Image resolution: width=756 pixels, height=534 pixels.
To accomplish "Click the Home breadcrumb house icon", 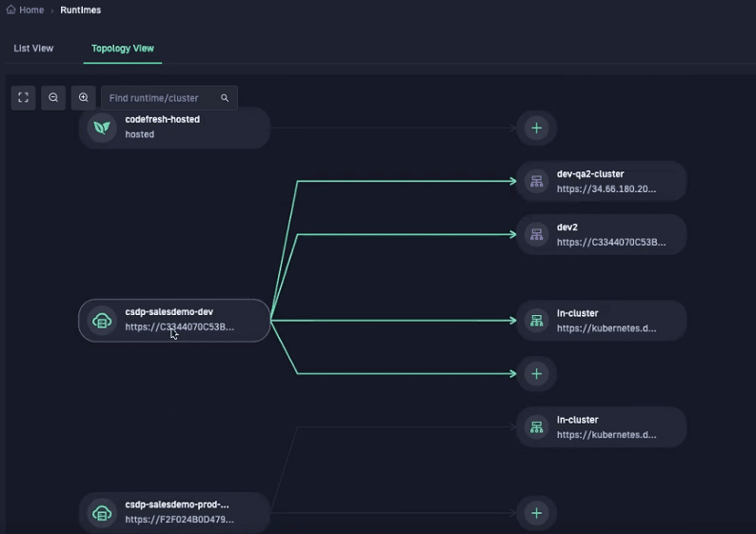I will 10,10.
